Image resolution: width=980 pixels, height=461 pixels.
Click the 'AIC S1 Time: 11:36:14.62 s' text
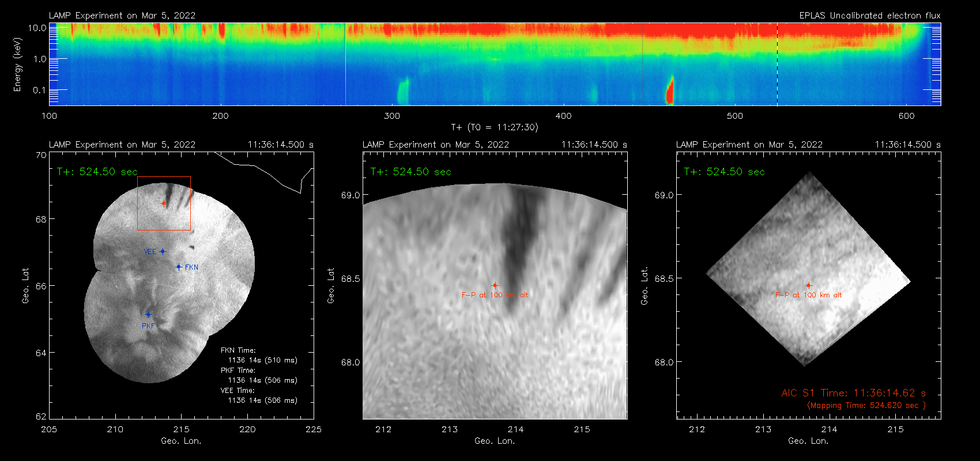pyautogui.click(x=854, y=393)
